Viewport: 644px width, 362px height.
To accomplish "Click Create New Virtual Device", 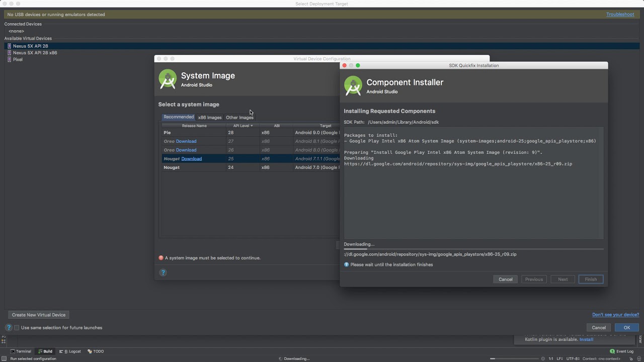I will click(39, 315).
